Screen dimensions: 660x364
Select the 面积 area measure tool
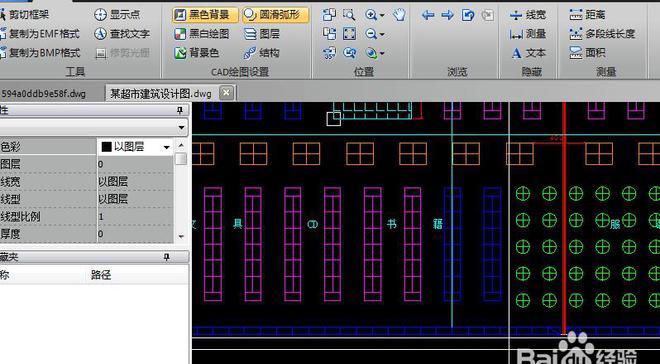[x=588, y=53]
